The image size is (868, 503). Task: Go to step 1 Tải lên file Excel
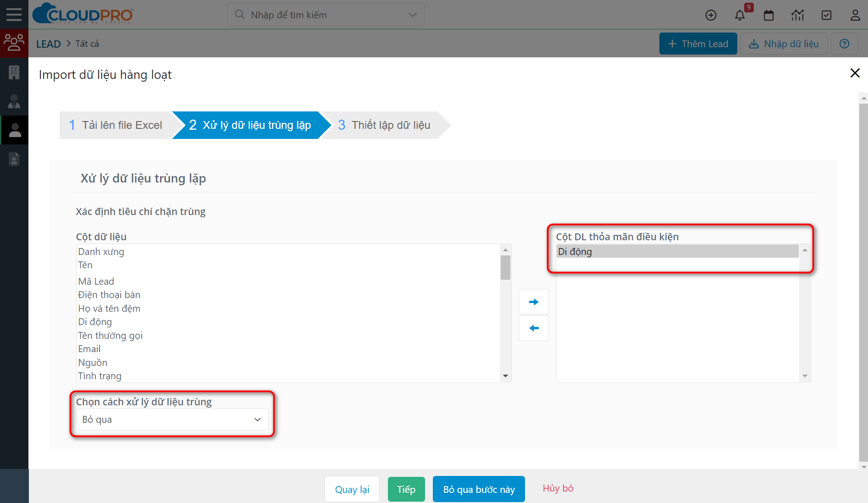tap(116, 125)
